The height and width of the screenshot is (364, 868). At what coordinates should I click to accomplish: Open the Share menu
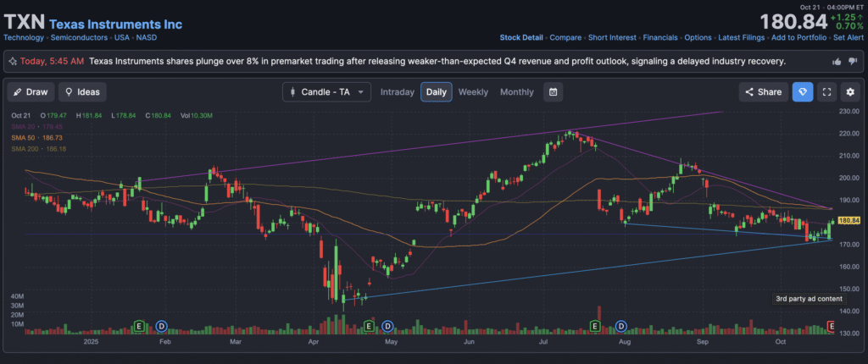762,91
